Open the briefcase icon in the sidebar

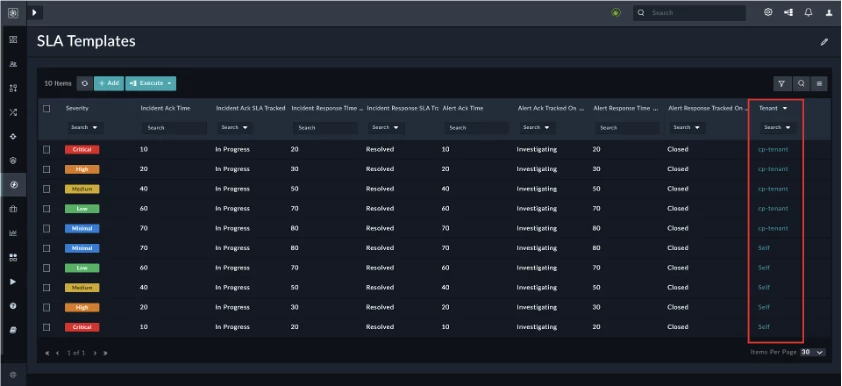click(13, 209)
